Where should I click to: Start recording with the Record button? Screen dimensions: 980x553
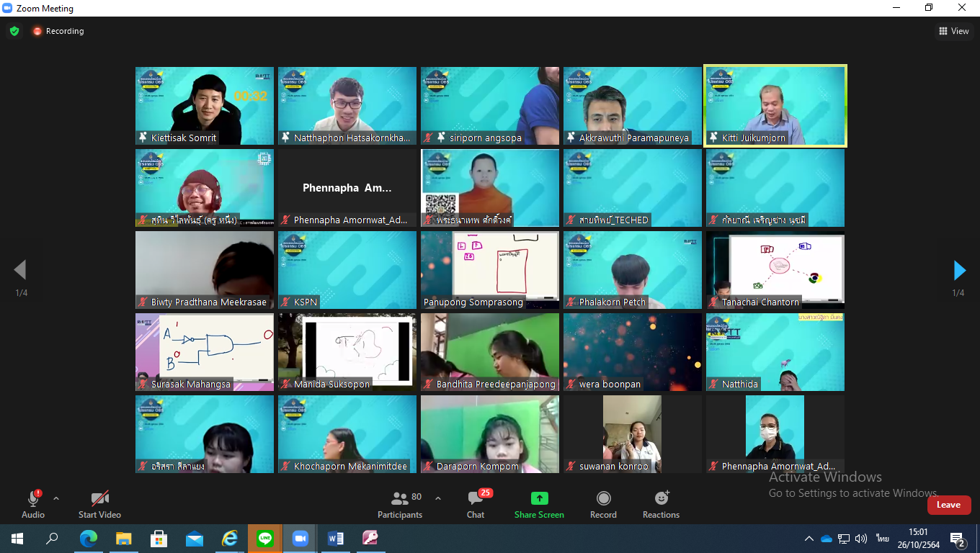(x=603, y=504)
